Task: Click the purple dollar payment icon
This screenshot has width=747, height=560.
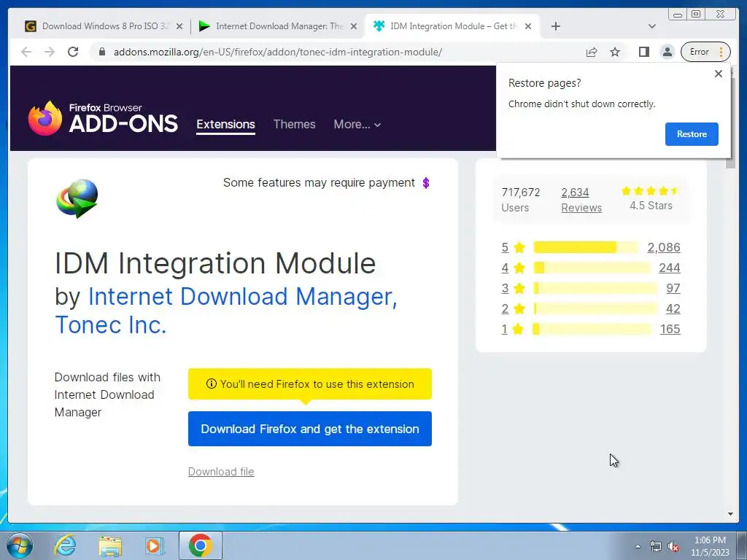Action: click(426, 183)
